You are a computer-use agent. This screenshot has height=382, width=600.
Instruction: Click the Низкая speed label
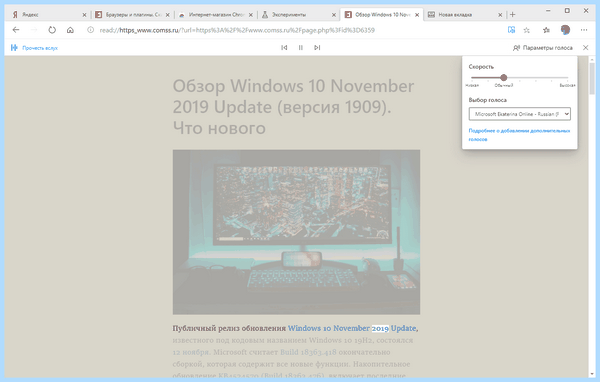pos(472,85)
